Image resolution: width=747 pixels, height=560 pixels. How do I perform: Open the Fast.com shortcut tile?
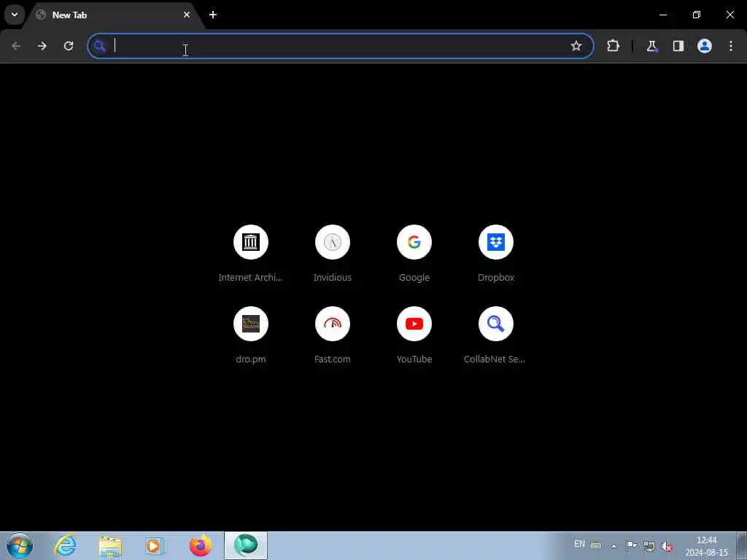tap(333, 335)
